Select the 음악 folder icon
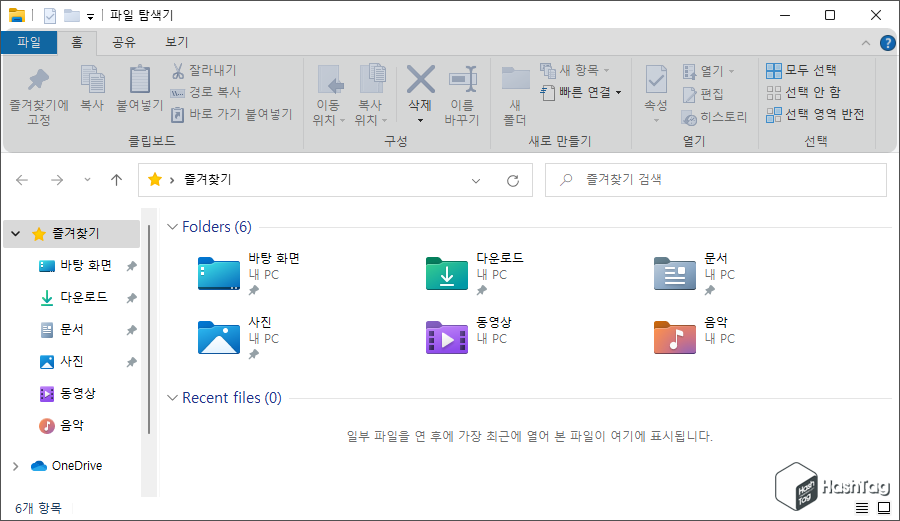Screen dimensions: 900x521 [674, 337]
